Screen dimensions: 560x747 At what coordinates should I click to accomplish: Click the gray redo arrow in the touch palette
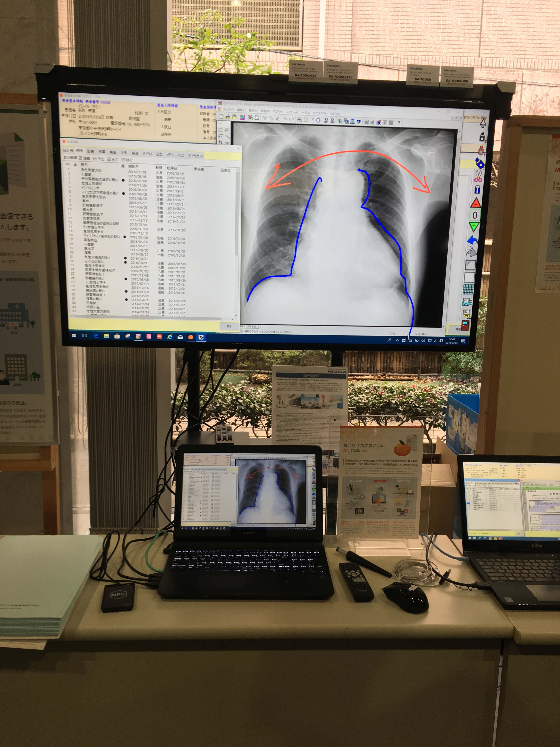coord(471,252)
